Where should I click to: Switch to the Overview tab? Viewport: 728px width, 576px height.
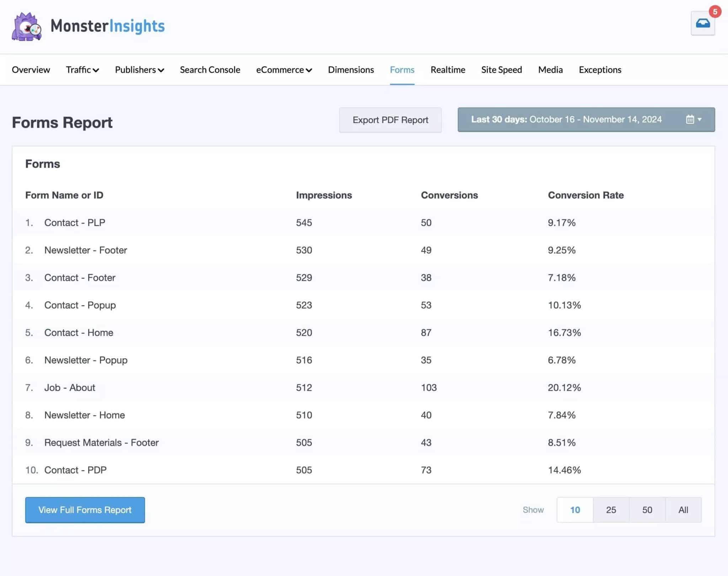click(31, 70)
